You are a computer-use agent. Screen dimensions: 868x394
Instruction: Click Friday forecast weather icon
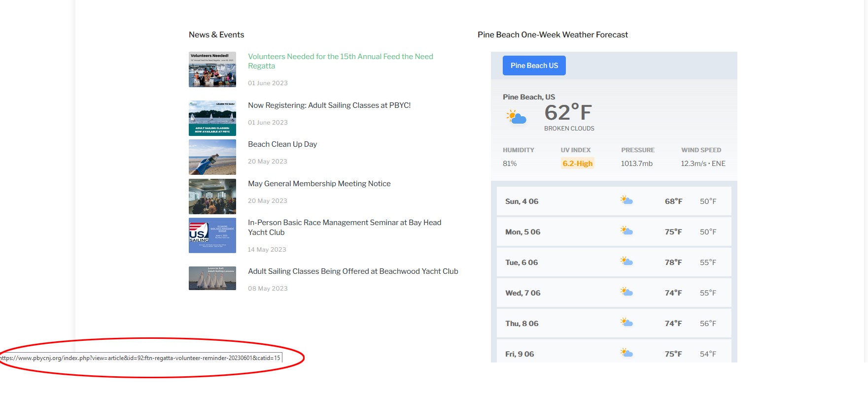(626, 353)
